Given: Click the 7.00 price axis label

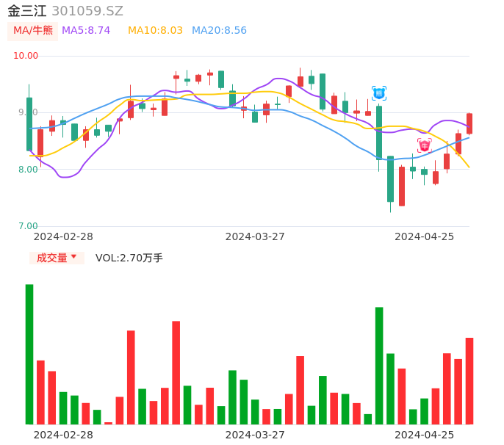Looking at the screenshot, I should click(28, 226).
